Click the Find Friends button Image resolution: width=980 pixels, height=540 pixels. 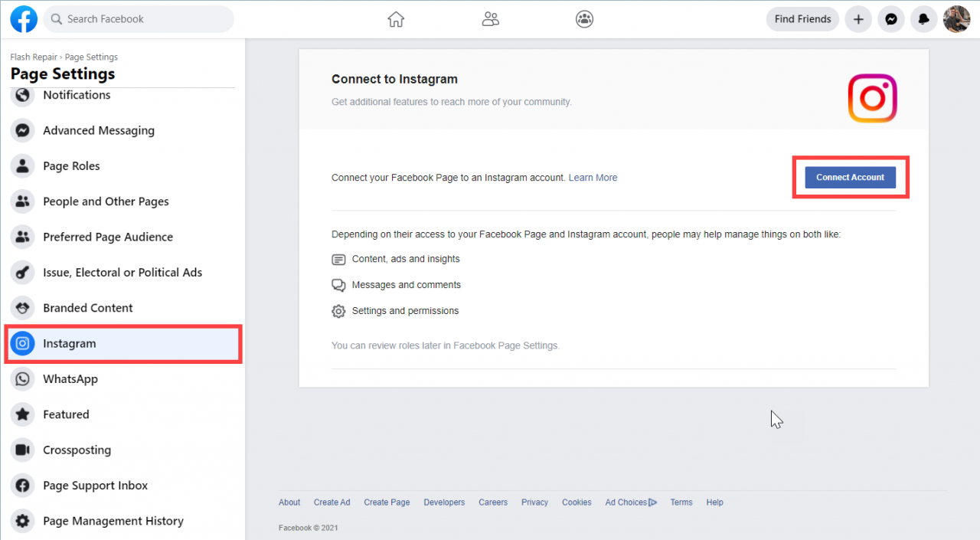coord(802,19)
